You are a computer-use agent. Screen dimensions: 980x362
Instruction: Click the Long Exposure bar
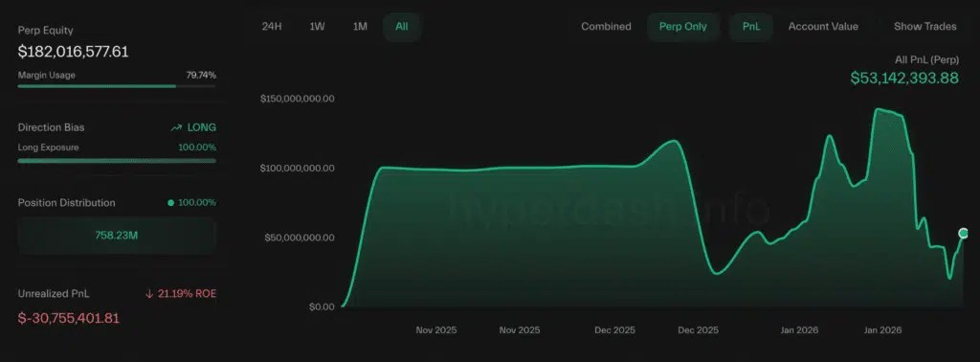pos(117,161)
